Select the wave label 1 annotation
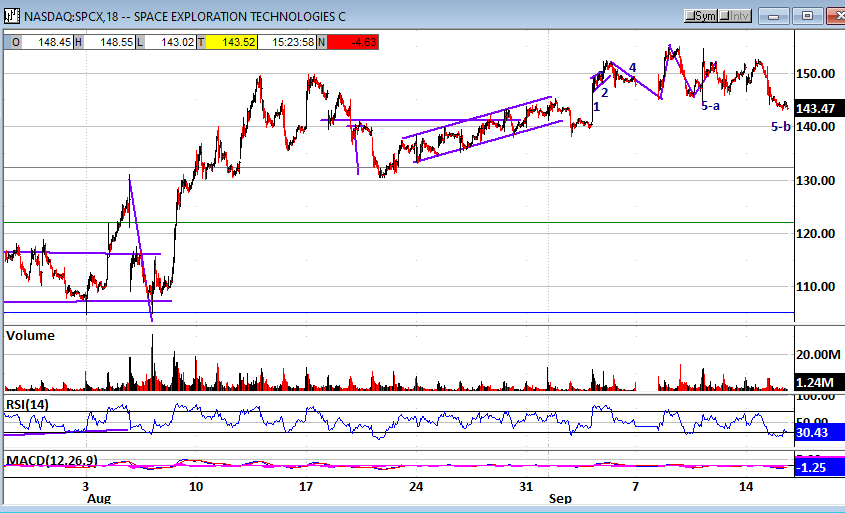 pos(597,107)
